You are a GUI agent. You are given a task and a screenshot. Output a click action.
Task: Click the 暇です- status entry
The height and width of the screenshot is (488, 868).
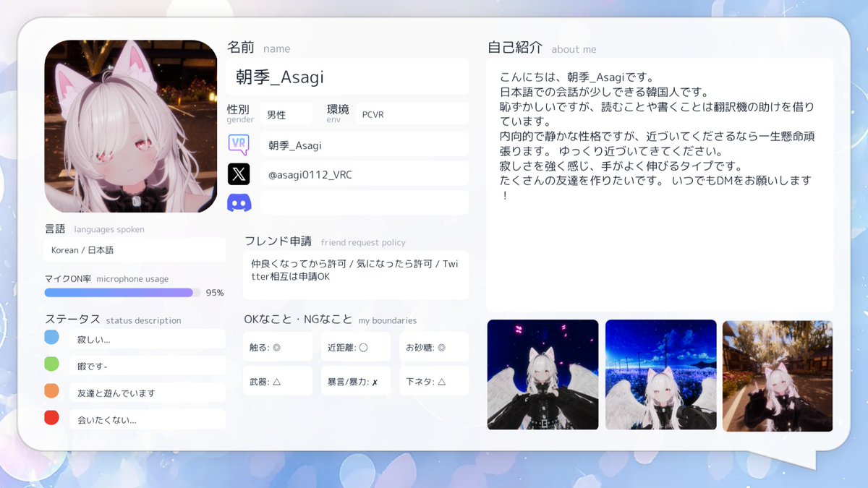[x=148, y=365]
